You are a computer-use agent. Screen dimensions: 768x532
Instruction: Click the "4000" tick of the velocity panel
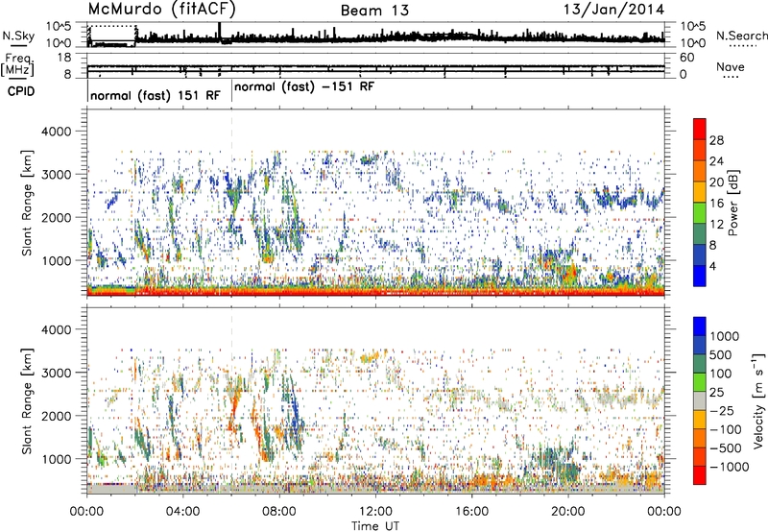tap(57, 329)
